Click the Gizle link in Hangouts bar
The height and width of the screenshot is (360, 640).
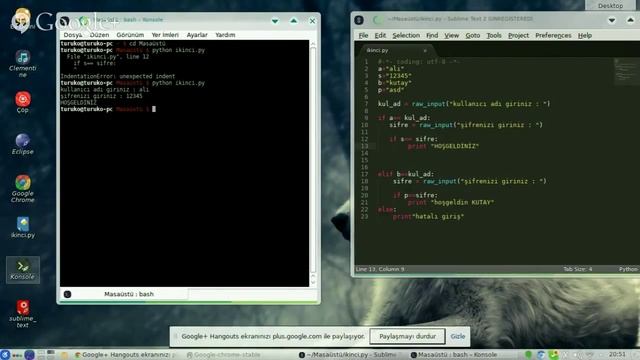[x=458, y=336]
